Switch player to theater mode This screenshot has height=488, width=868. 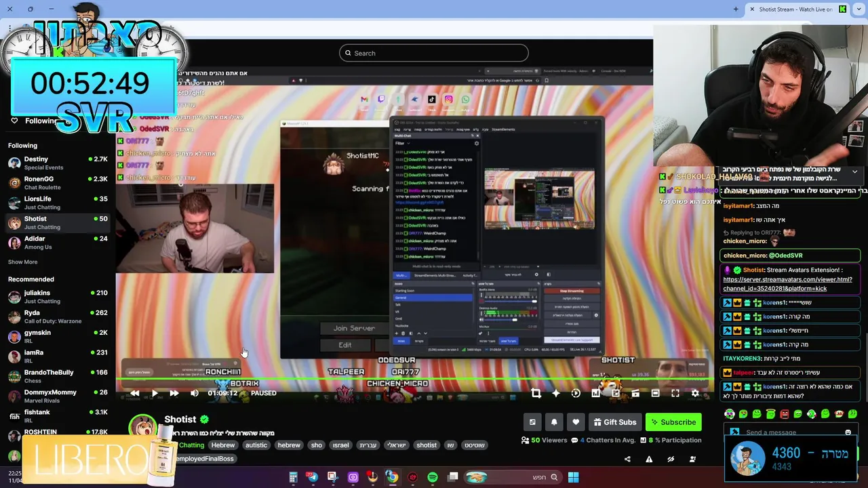(x=655, y=393)
